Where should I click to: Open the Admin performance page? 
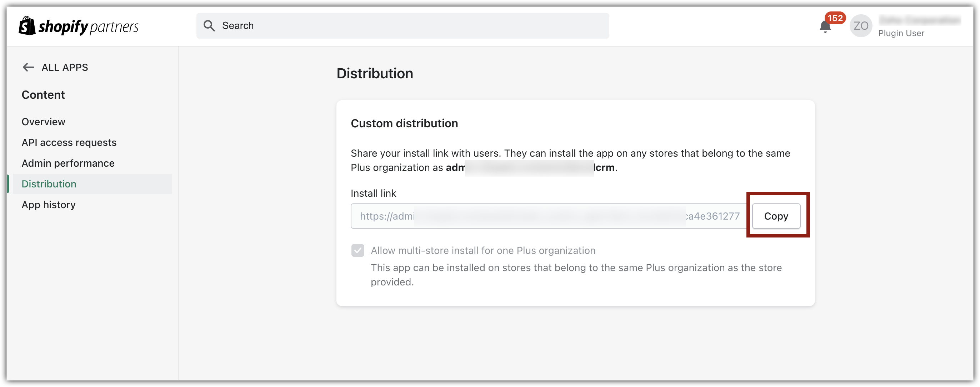click(x=68, y=163)
